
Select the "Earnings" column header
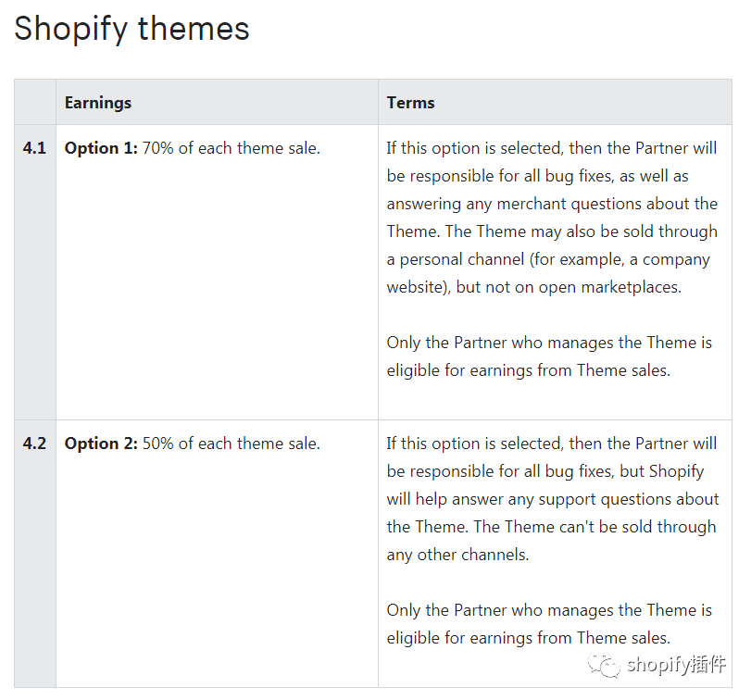point(98,103)
